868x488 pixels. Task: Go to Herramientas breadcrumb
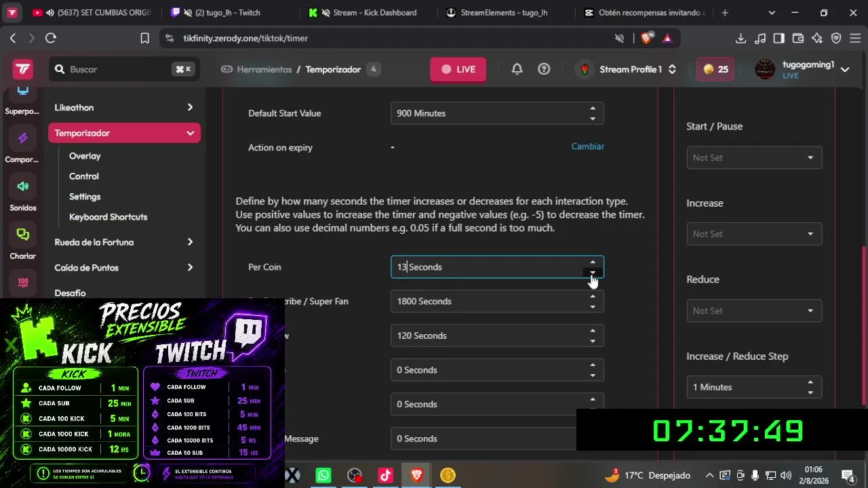coord(256,69)
